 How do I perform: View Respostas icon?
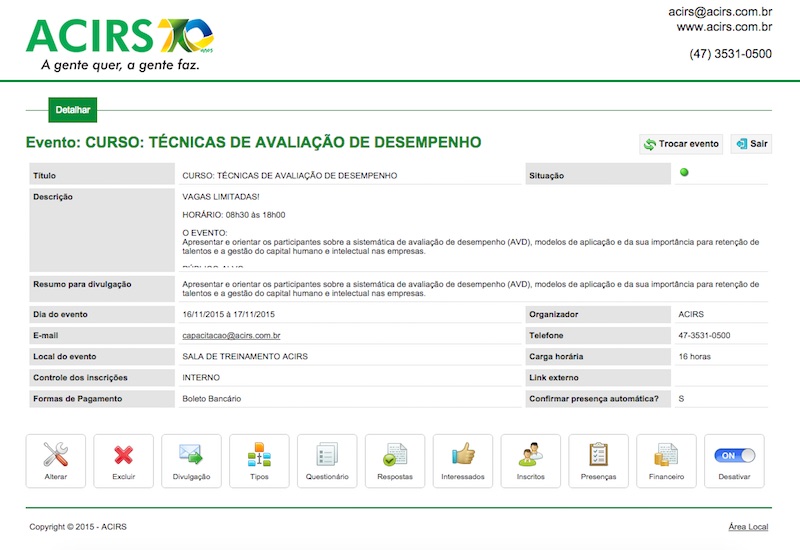click(x=395, y=456)
